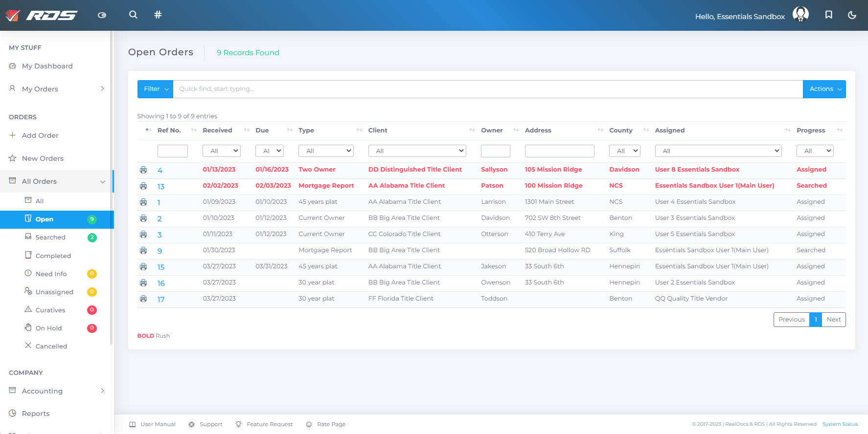Click sort arrows on Received column

[247, 130]
